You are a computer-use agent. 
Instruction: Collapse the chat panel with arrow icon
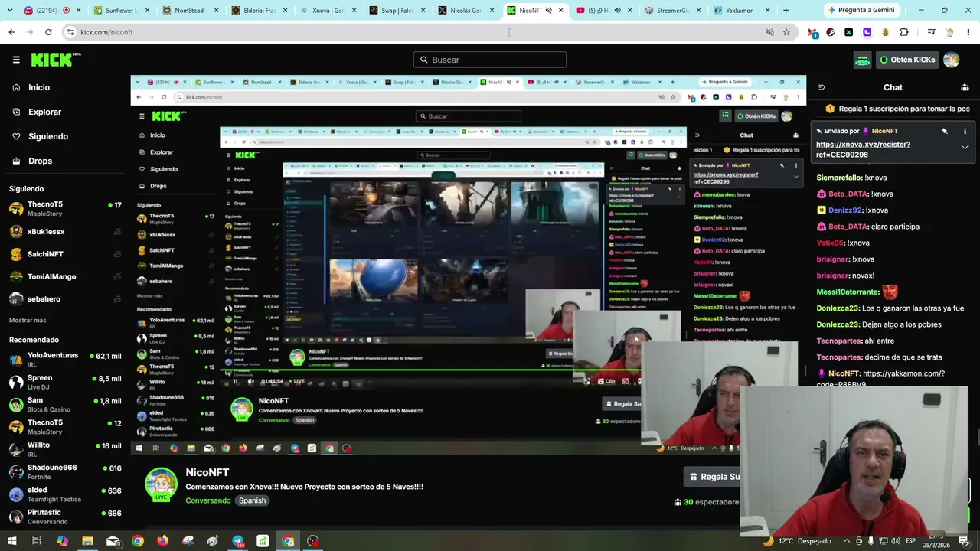pyautogui.click(x=822, y=87)
